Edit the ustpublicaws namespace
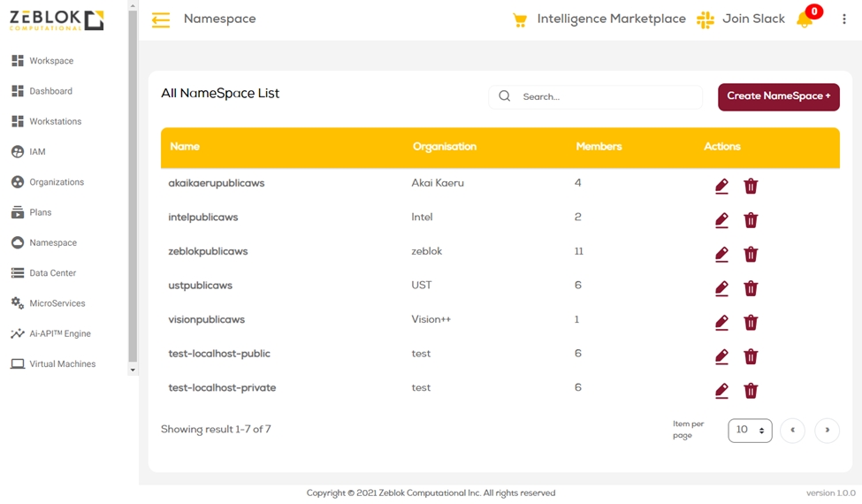The height and width of the screenshot is (504, 862). (721, 288)
